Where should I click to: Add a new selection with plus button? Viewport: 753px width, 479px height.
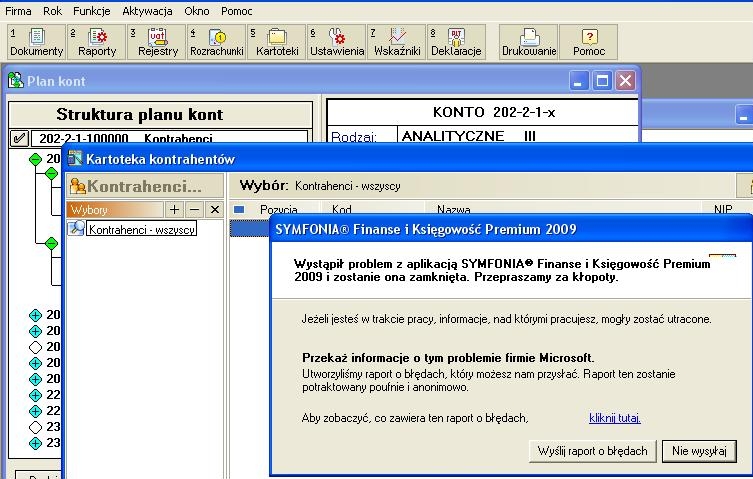[x=174, y=209]
